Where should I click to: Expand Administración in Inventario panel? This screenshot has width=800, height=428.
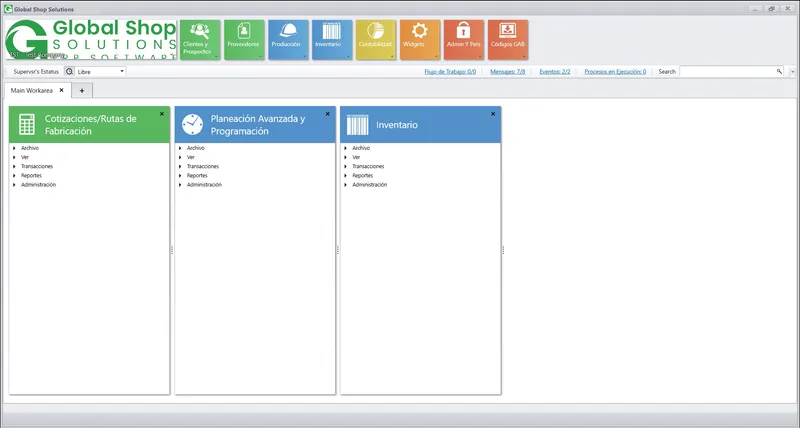click(x=345, y=185)
